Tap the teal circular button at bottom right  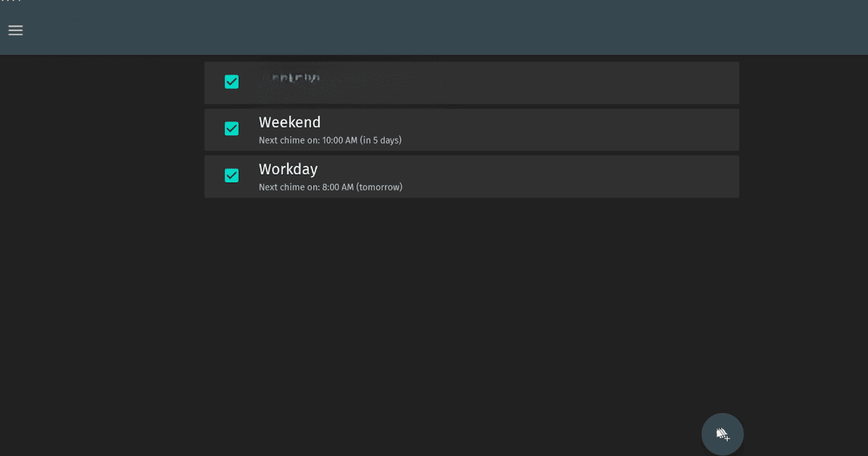[x=722, y=434]
